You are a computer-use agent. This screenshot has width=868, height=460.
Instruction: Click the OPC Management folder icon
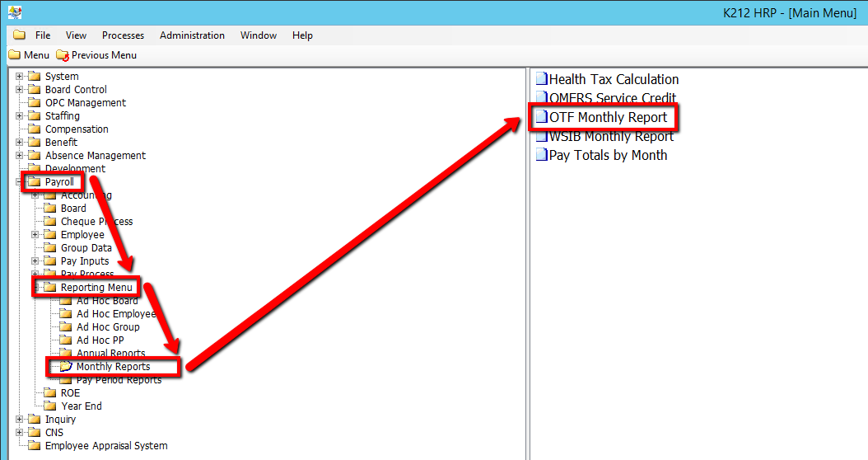pyautogui.click(x=35, y=103)
